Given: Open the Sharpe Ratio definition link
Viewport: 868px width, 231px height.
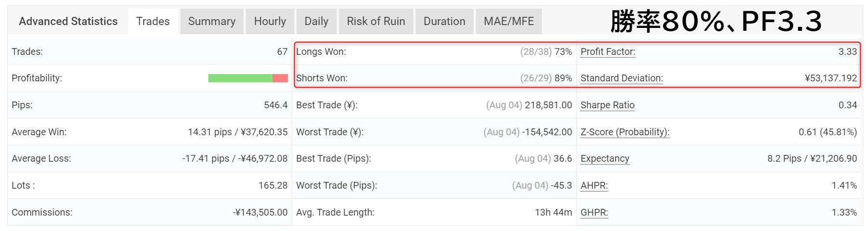Looking at the screenshot, I should pyautogui.click(x=608, y=105).
